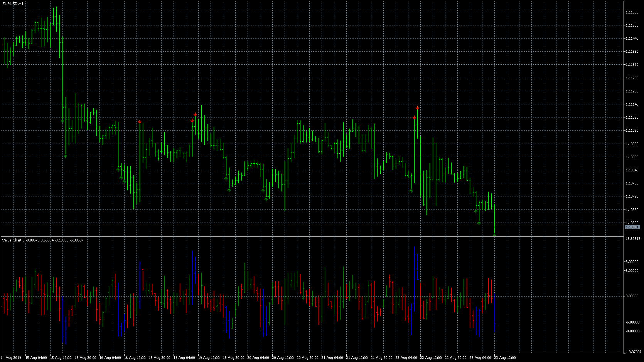Click price scale value 1.10600
Viewport: 644px width, 362px height.
[632, 223]
